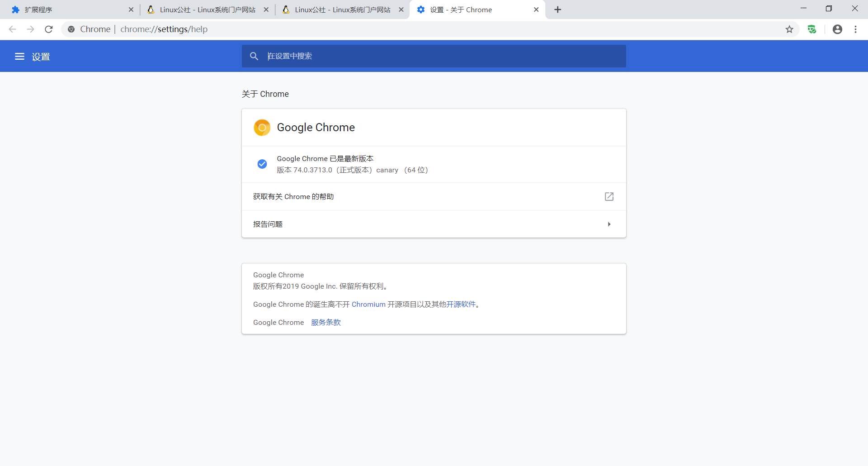
Task: Close the 扩展程序 tab
Action: click(x=131, y=10)
